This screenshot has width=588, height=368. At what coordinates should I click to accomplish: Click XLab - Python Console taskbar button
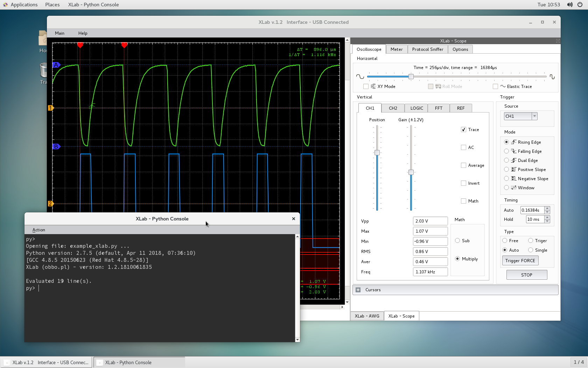[139, 362]
